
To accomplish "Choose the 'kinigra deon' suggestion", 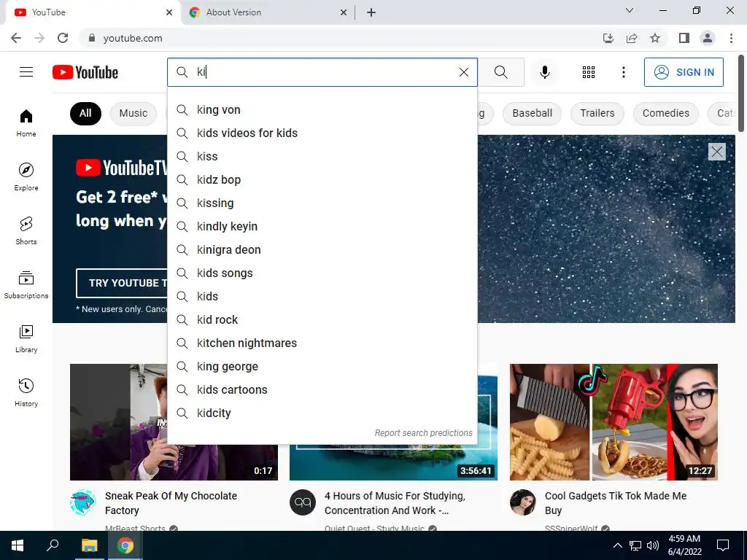I will (x=322, y=249).
